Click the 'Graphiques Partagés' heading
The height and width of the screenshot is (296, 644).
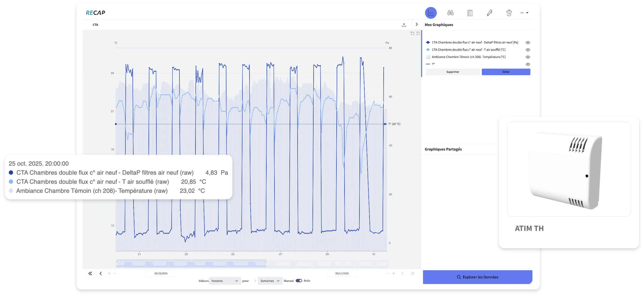click(x=443, y=149)
